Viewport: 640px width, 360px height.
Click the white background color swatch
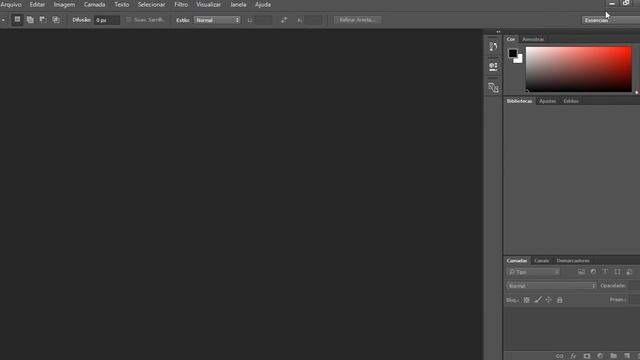coord(520,60)
